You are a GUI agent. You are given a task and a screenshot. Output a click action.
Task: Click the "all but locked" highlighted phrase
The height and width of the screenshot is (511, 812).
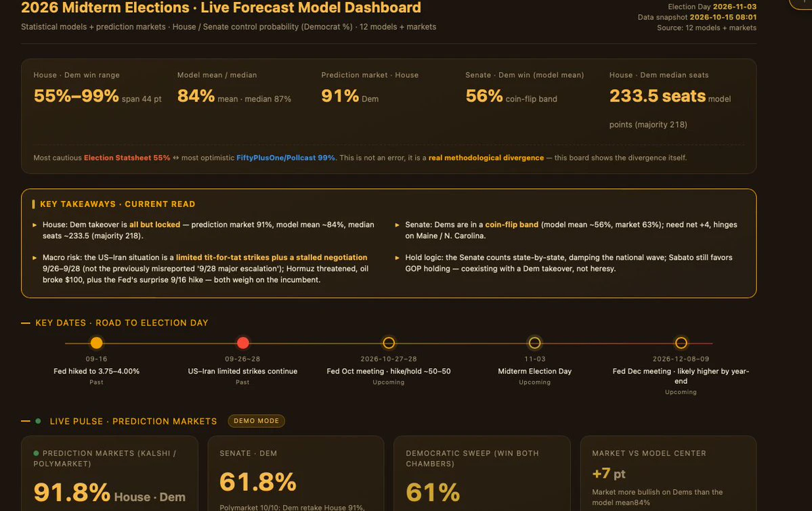[155, 225]
